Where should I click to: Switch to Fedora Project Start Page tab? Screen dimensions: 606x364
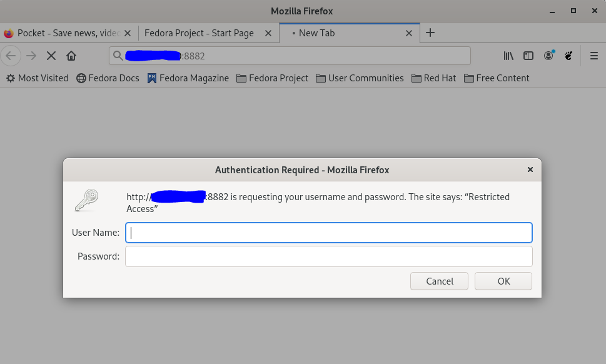pos(209,33)
